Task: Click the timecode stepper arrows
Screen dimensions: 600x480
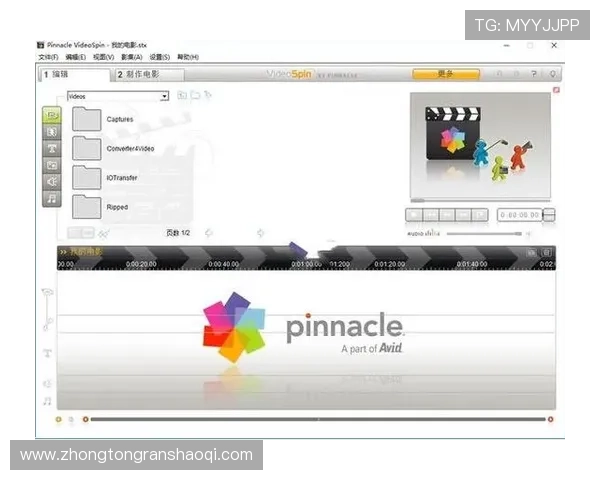Action: [x=549, y=215]
